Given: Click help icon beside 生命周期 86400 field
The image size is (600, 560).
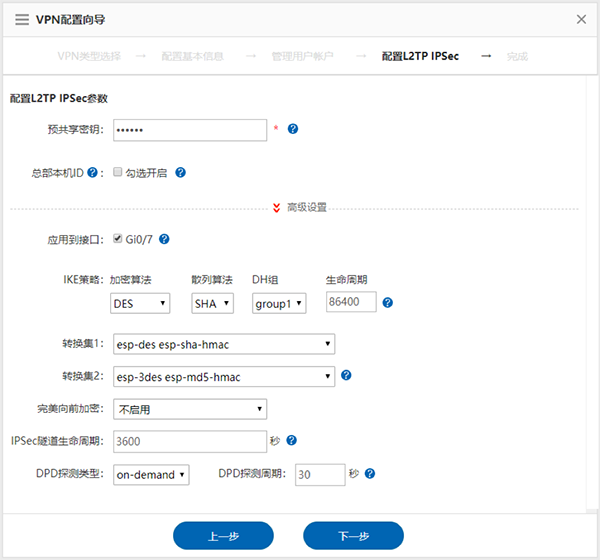Looking at the screenshot, I should click(387, 302).
